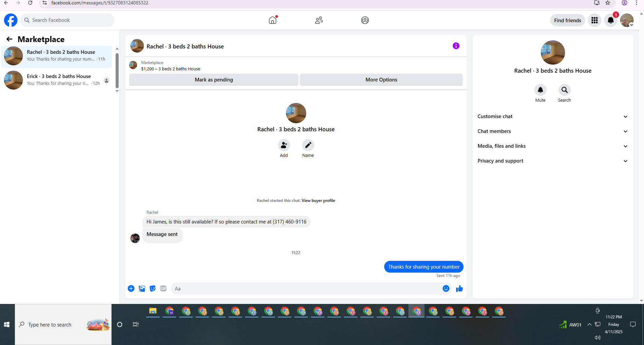Click Find friends button
The image size is (644, 345).
click(568, 20)
